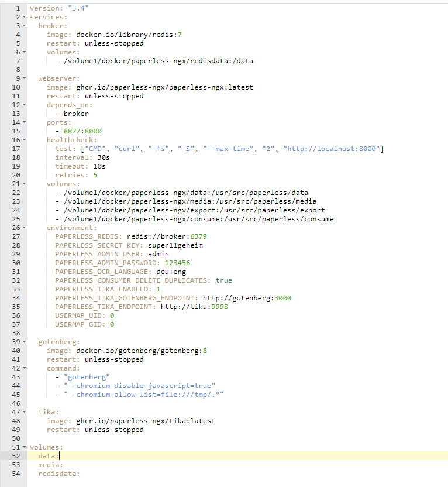Click the redis://broker:6379 value
This screenshot has height=487, width=448.
coord(167,236)
